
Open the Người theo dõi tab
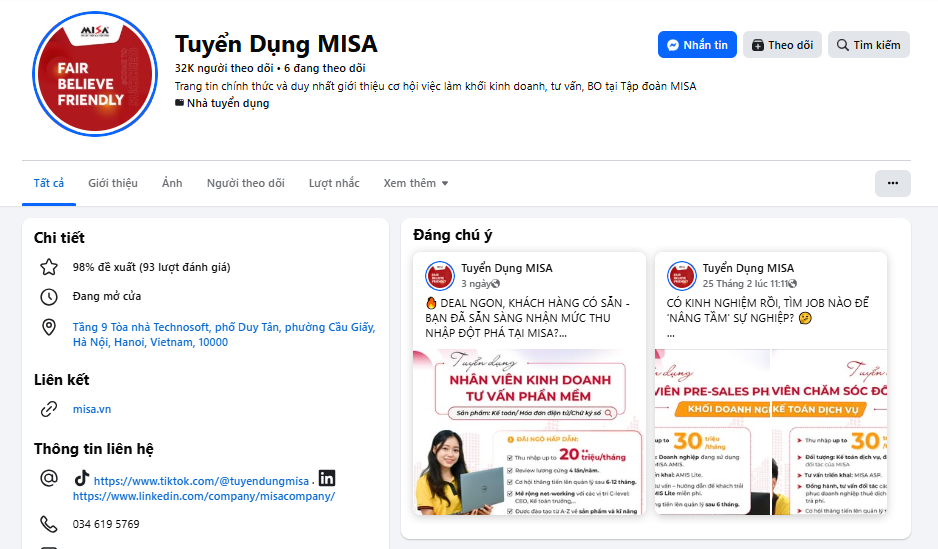point(245,183)
